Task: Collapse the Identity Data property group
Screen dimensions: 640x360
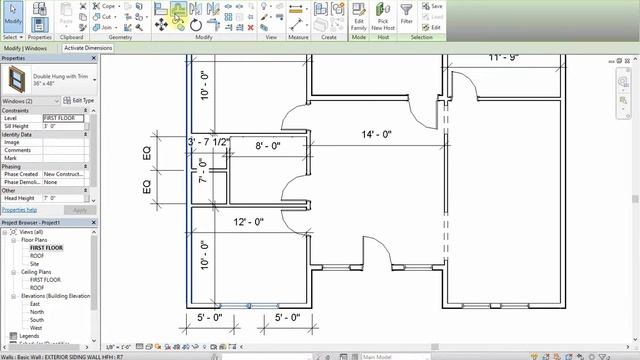Action: pos(86,134)
